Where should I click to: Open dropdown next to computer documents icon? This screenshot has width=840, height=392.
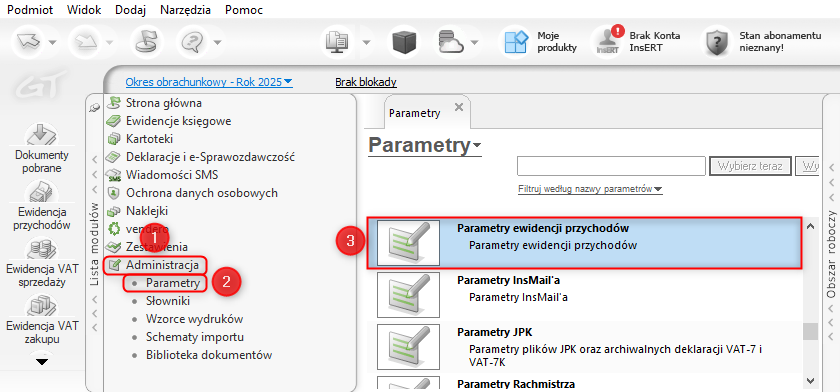pos(366,42)
